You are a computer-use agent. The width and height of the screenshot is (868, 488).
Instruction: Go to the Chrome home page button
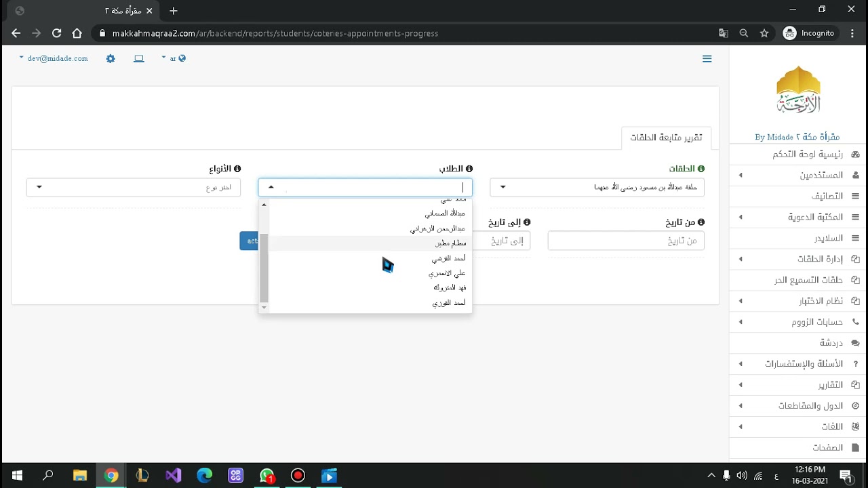click(77, 33)
